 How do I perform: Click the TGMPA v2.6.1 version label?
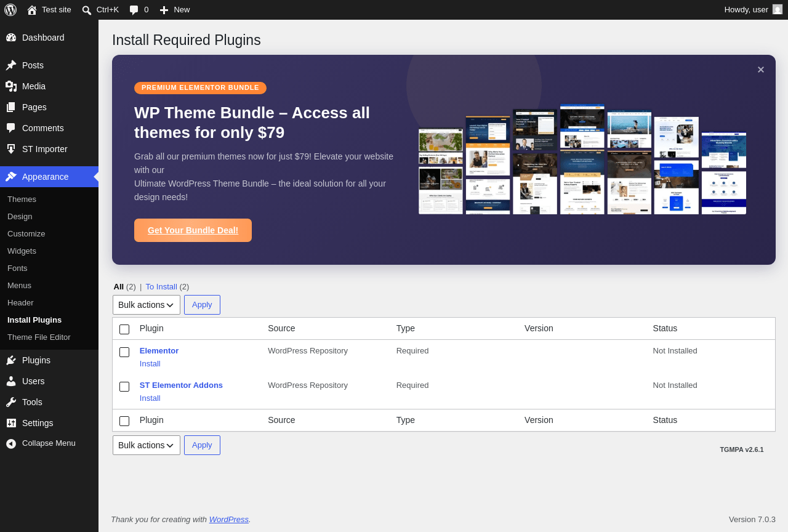pyautogui.click(x=742, y=449)
